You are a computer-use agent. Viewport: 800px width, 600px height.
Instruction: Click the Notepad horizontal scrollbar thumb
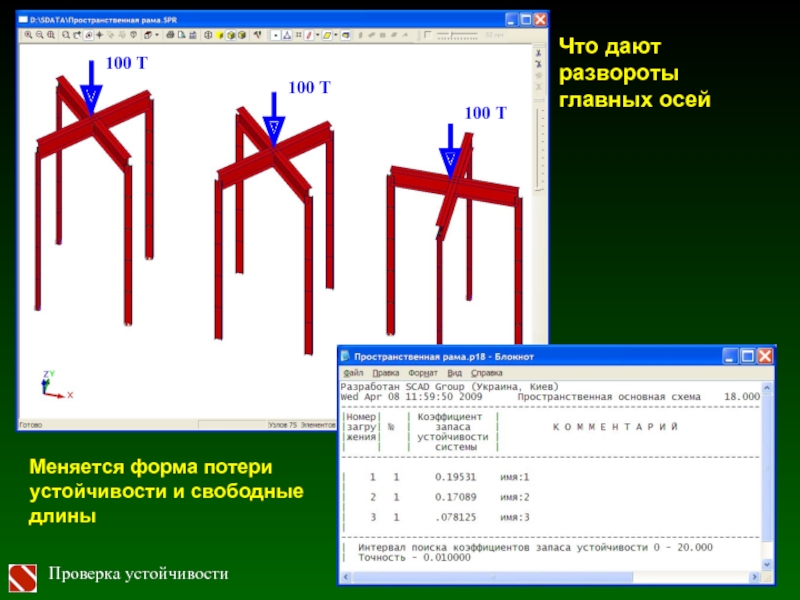click(492, 577)
